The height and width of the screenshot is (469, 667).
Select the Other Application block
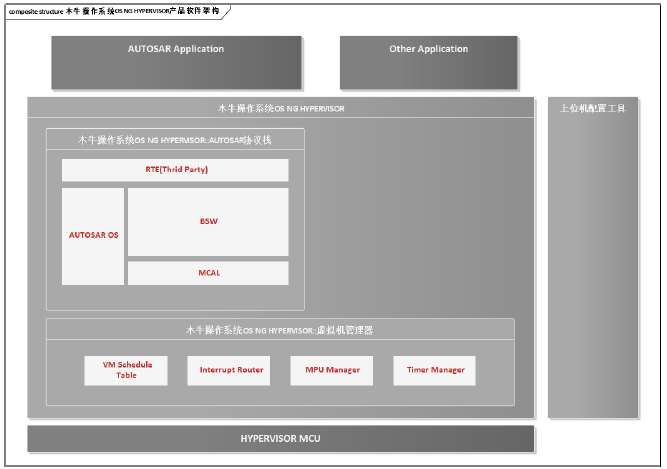pyautogui.click(x=428, y=63)
